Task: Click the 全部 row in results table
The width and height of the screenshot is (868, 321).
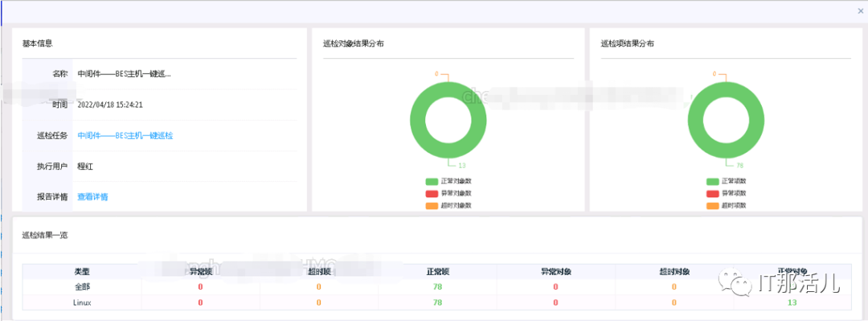Action: pyautogui.click(x=436, y=286)
